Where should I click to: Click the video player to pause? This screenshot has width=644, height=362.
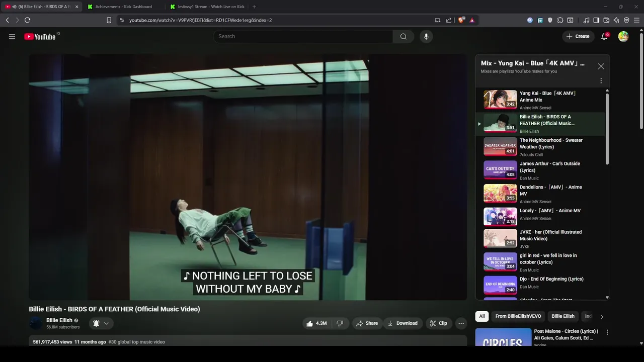248,177
